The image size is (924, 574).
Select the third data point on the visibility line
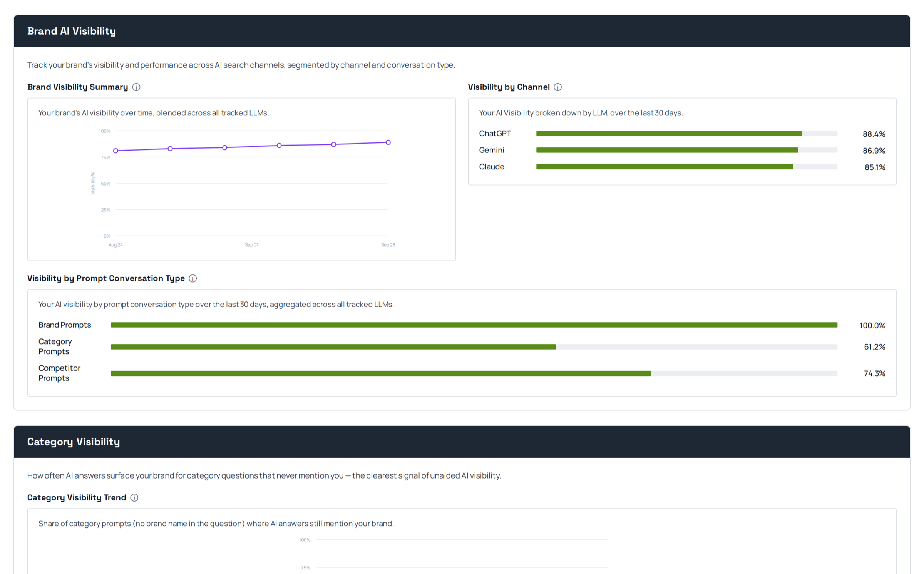(x=225, y=147)
